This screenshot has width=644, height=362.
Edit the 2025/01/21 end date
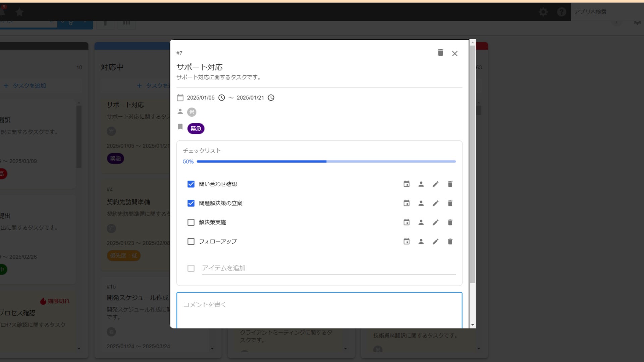pos(250,98)
